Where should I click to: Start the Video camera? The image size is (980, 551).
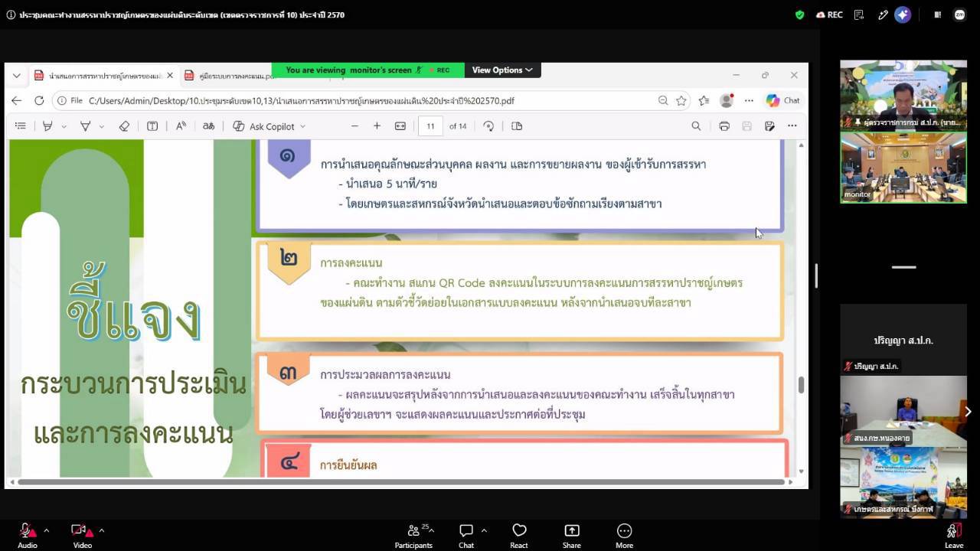(82, 535)
